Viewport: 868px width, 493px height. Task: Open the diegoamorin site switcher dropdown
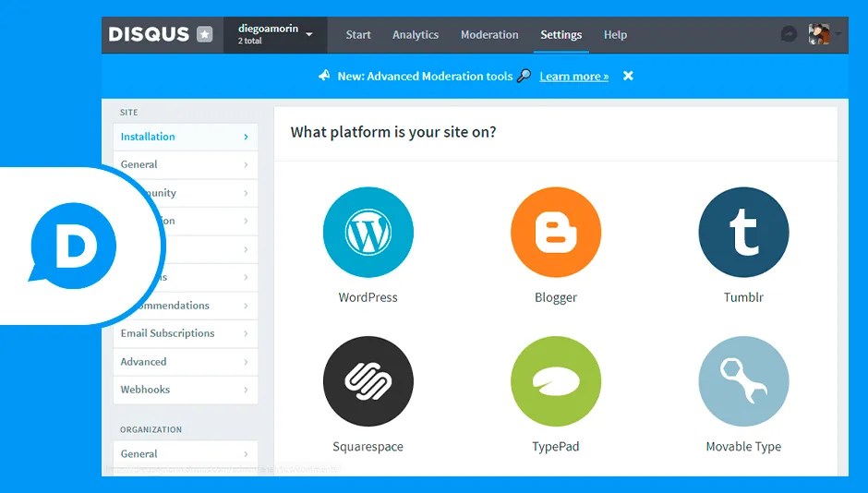point(275,34)
